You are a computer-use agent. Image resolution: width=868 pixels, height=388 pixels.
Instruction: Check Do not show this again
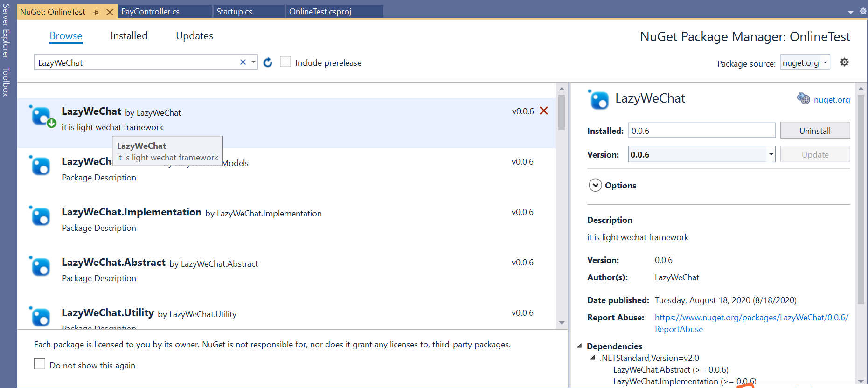pyautogui.click(x=40, y=364)
